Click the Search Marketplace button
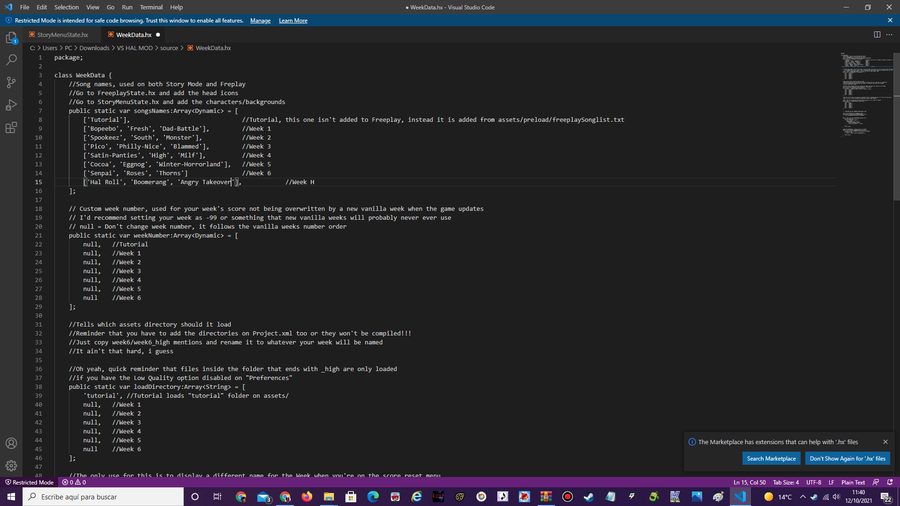The height and width of the screenshot is (506, 900). pyautogui.click(x=771, y=458)
